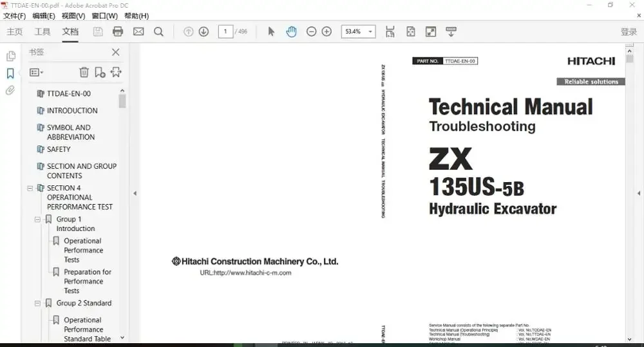Open the 窗口(W) menu

click(104, 16)
